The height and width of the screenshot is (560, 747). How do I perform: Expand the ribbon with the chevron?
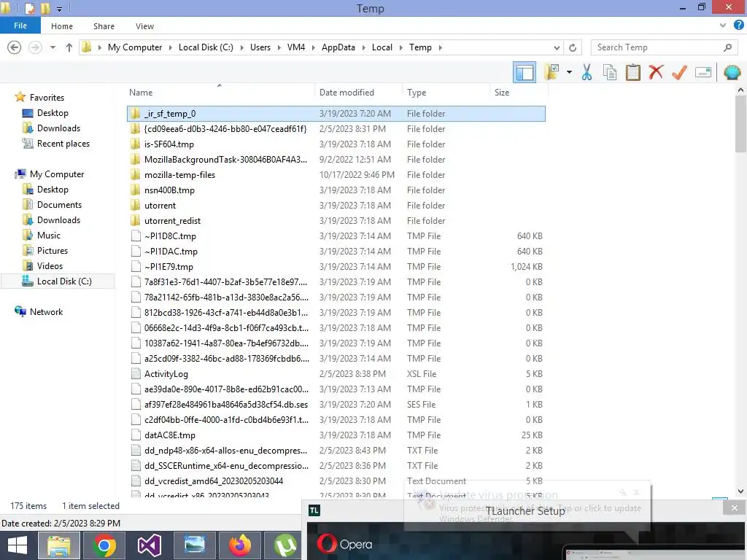click(723, 26)
